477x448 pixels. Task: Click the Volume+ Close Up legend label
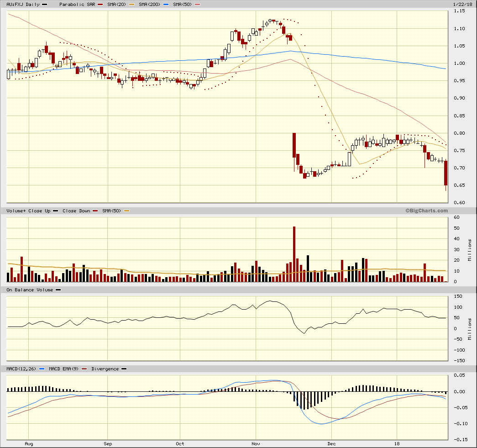tap(28, 211)
